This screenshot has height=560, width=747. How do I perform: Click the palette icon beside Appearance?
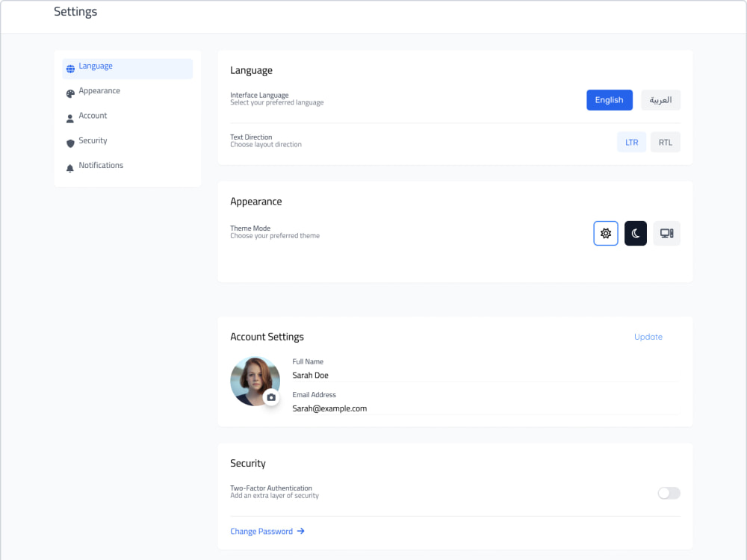tap(70, 94)
